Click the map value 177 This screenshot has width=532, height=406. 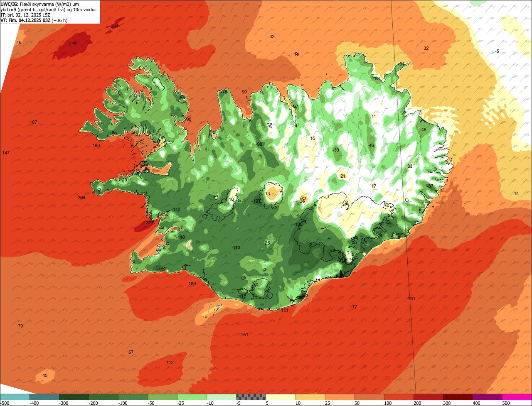(x=353, y=307)
